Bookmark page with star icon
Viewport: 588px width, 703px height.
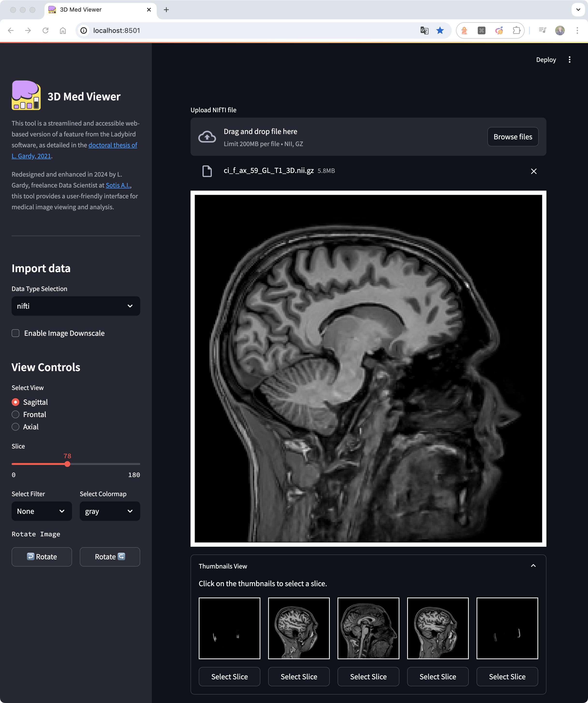(440, 30)
